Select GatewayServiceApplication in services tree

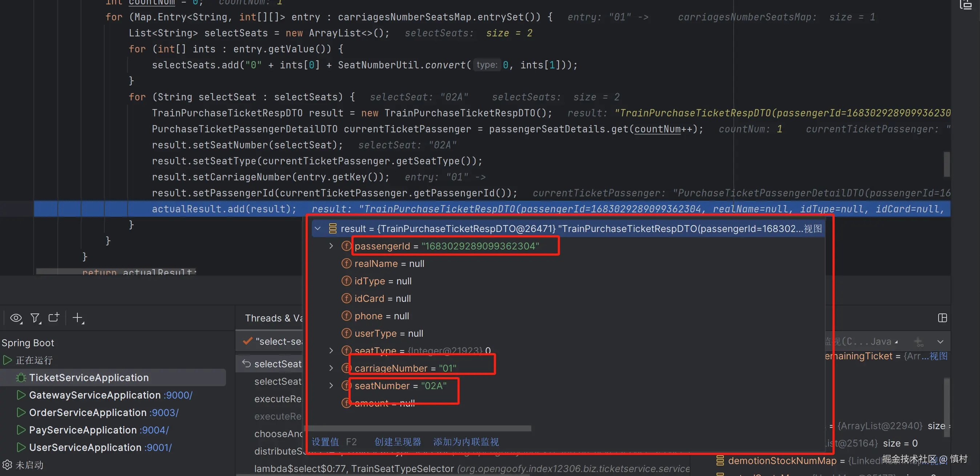[x=94, y=395]
